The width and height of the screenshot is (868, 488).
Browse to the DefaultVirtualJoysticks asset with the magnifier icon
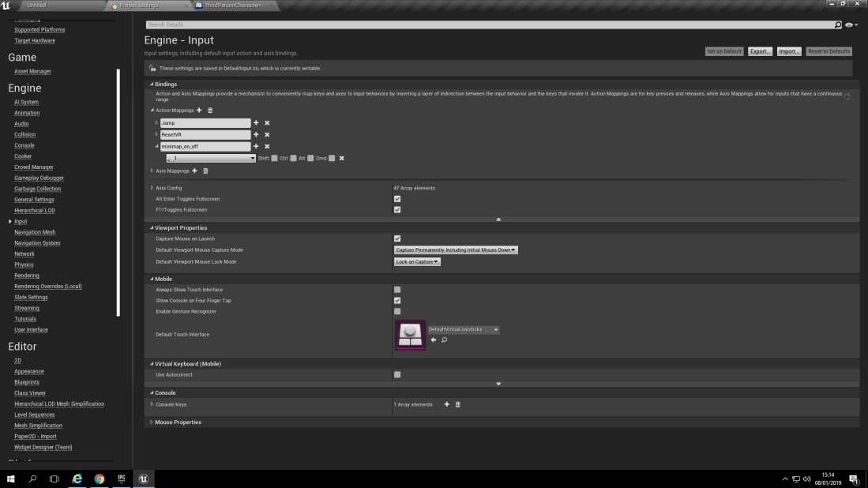pyautogui.click(x=444, y=340)
